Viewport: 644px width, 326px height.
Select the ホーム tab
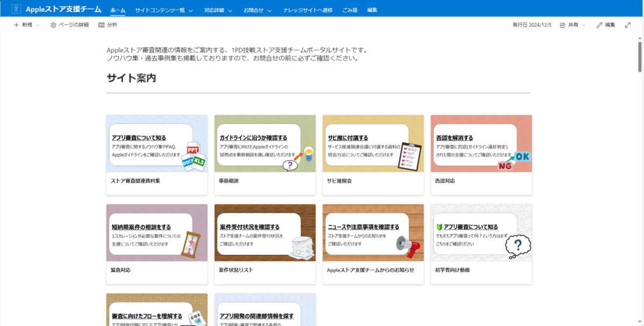click(x=118, y=10)
